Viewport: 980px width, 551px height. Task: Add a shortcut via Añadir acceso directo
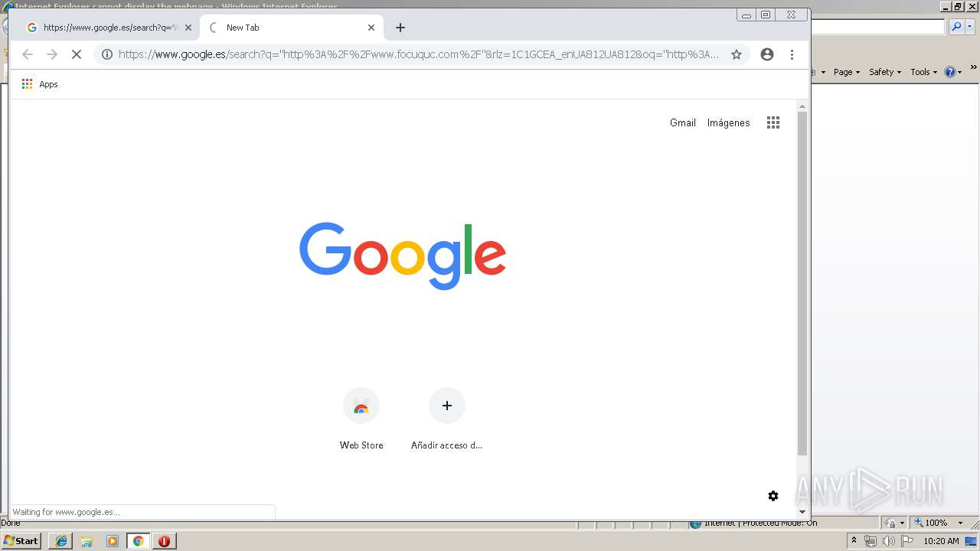(447, 419)
